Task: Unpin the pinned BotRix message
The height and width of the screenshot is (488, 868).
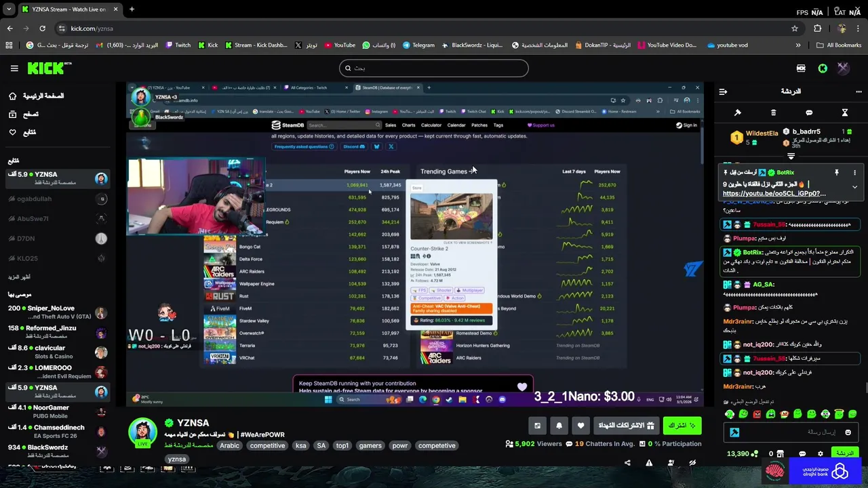Action: (x=837, y=173)
